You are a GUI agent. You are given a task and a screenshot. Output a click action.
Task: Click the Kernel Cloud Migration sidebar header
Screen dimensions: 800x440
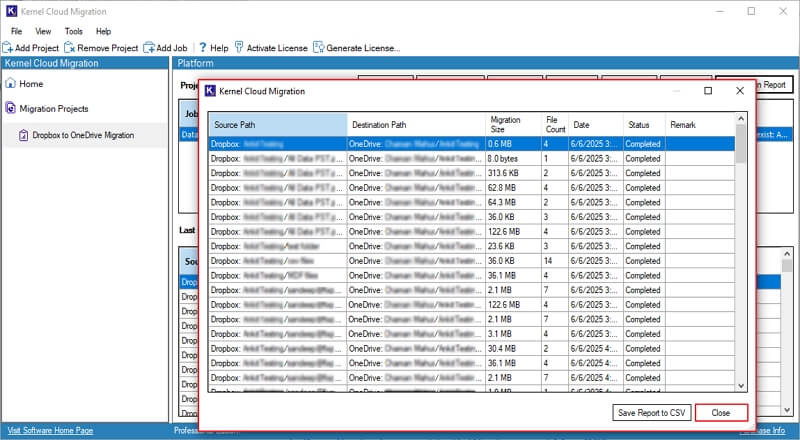coord(85,63)
